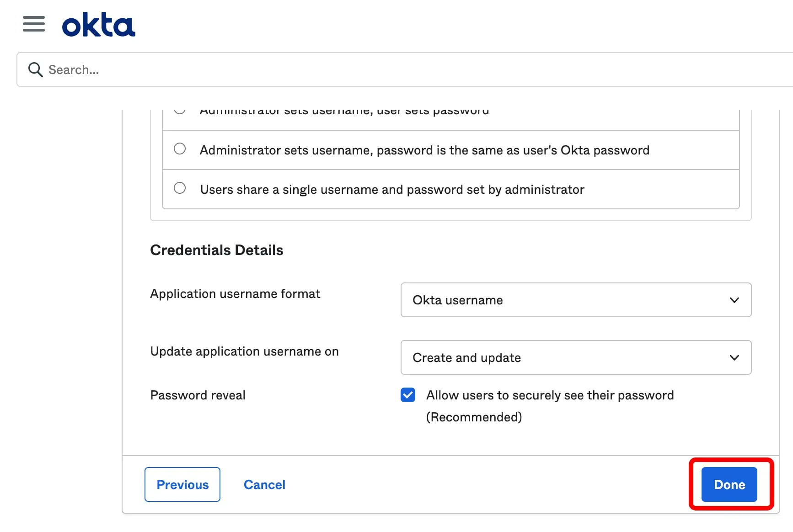Click the chevron on the Okta username dropdown
This screenshot has height=532, width=793.
pyautogui.click(x=734, y=300)
